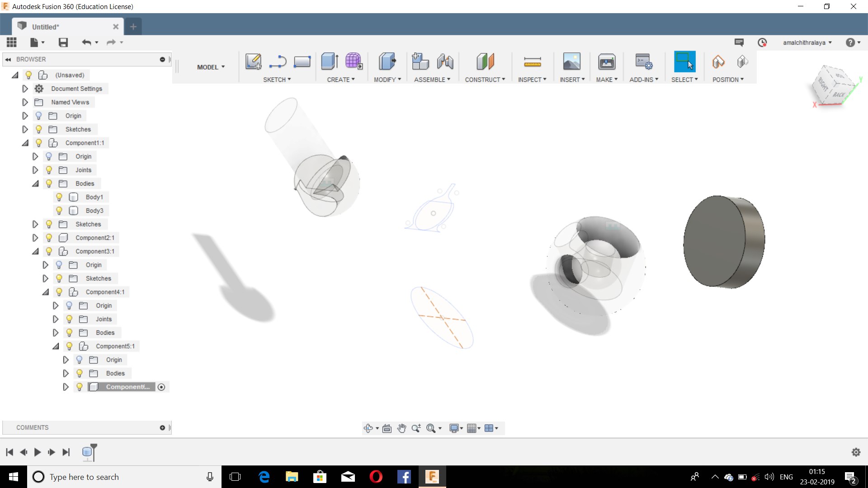
Task: Open the ADD-INS menu
Action: (x=643, y=80)
